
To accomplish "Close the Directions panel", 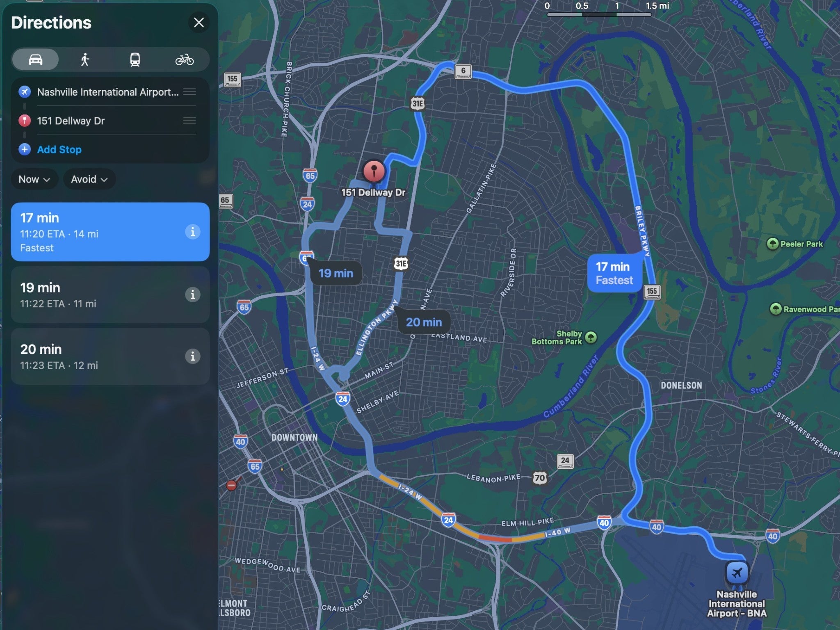I will pos(199,23).
